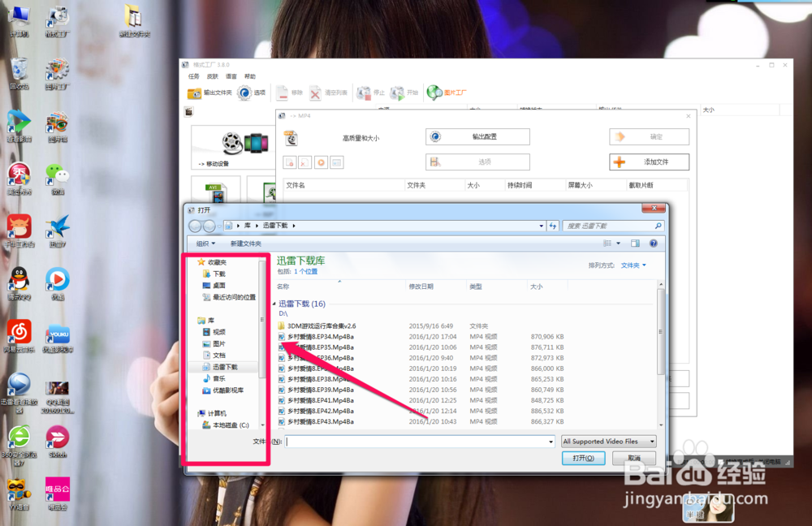The image size is (812, 526).
Task: Open the Skitch desktop shortcut
Action: click(x=57, y=442)
